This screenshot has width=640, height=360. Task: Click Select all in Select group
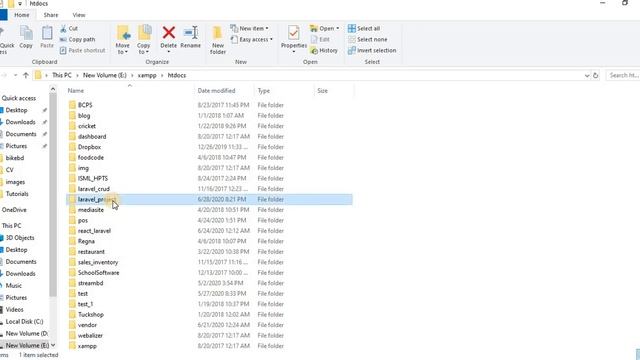(x=364, y=29)
